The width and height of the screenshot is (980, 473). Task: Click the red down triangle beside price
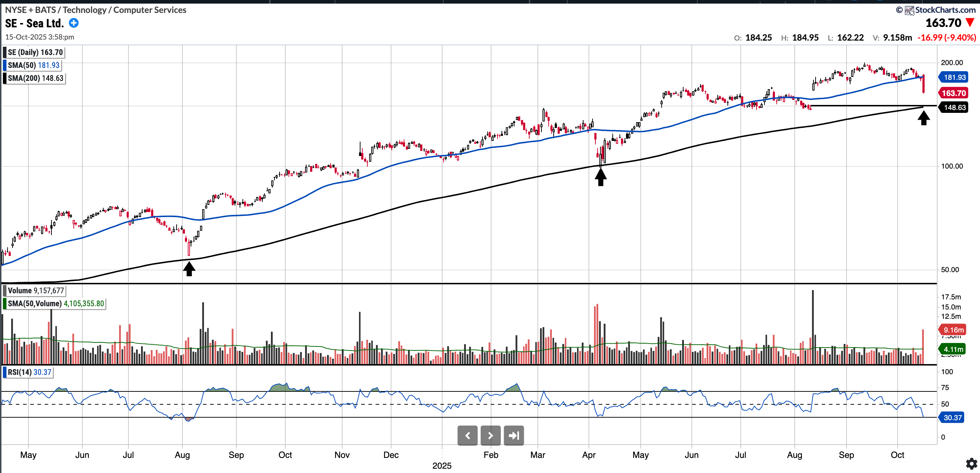(971, 23)
